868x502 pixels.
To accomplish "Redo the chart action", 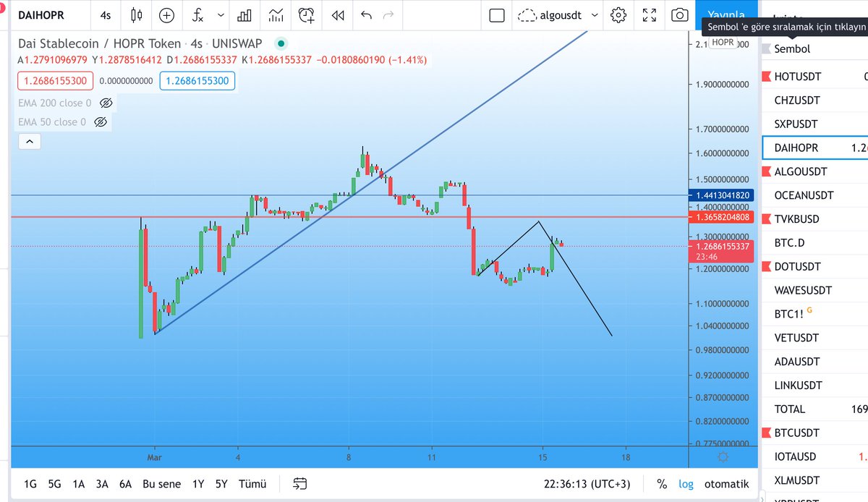I will [x=388, y=15].
